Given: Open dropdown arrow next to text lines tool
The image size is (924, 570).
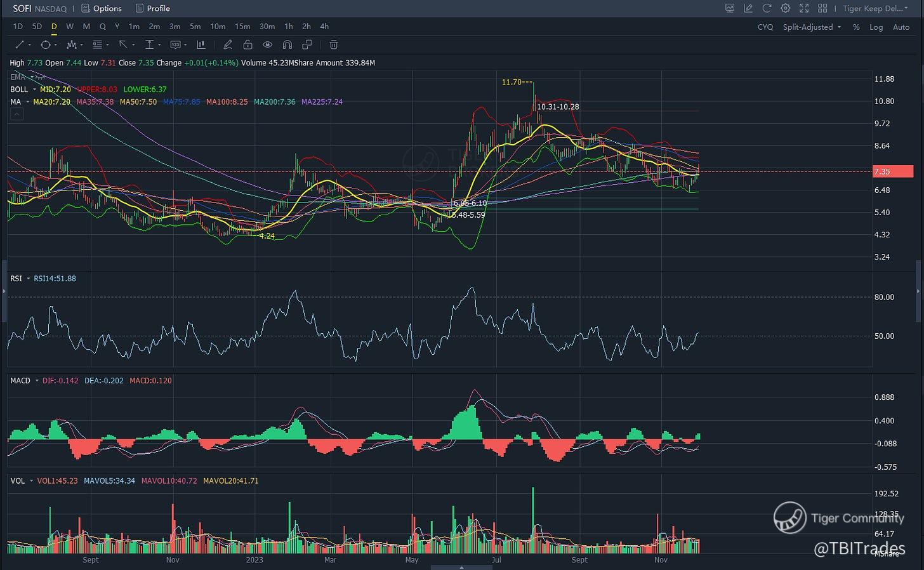Looking at the screenshot, I should [x=107, y=45].
